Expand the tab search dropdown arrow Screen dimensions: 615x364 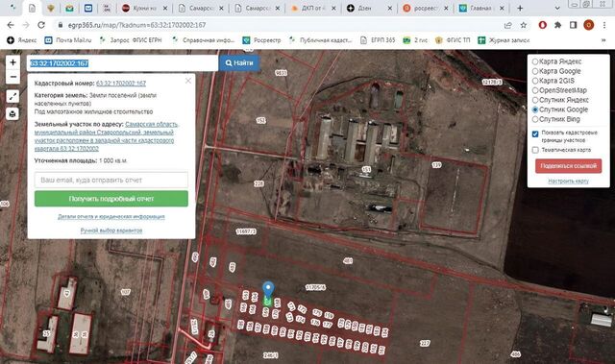(557, 8)
